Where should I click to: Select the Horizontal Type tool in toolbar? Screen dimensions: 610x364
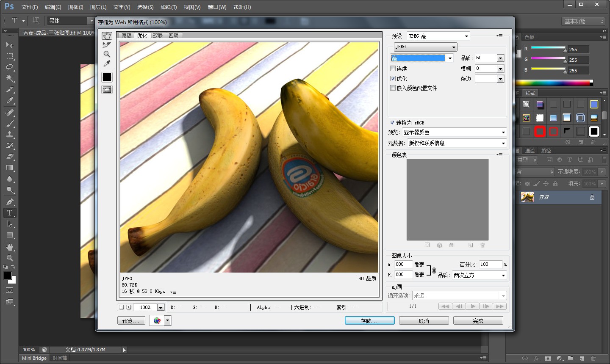(x=10, y=213)
